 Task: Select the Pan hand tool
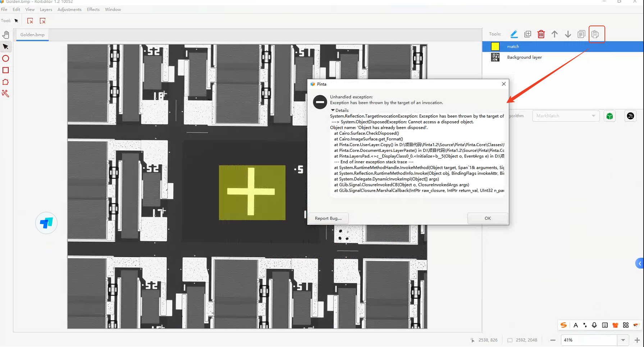6,35
